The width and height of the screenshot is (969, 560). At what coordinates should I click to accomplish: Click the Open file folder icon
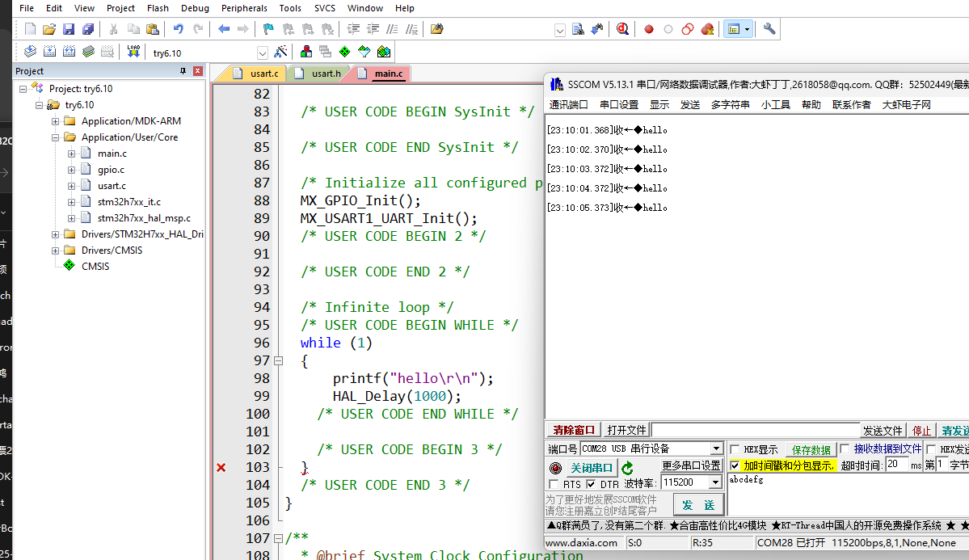pos(49,29)
